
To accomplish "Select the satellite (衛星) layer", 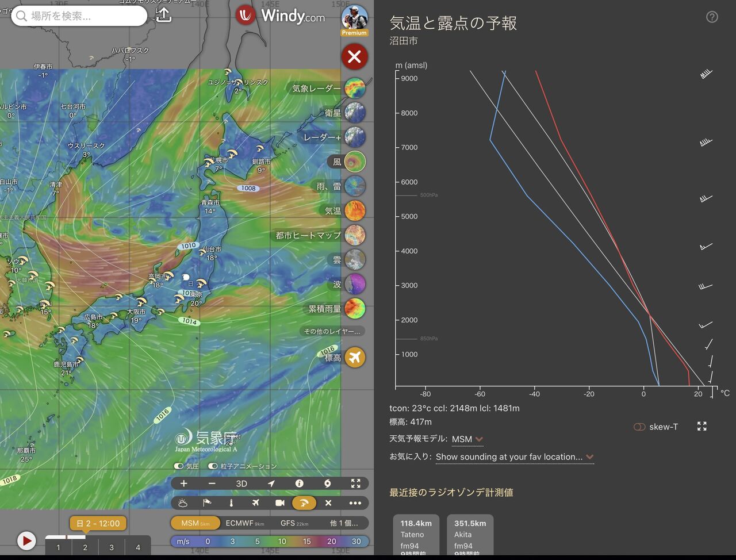I will [355, 113].
